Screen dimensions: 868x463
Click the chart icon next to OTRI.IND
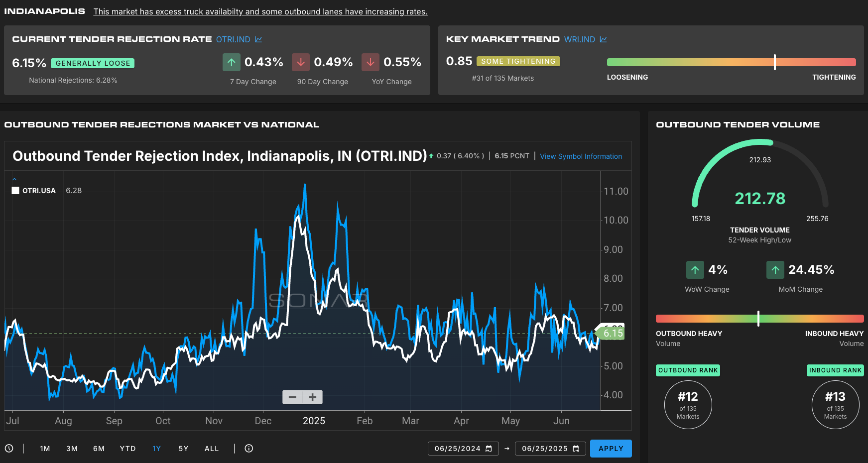click(258, 39)
